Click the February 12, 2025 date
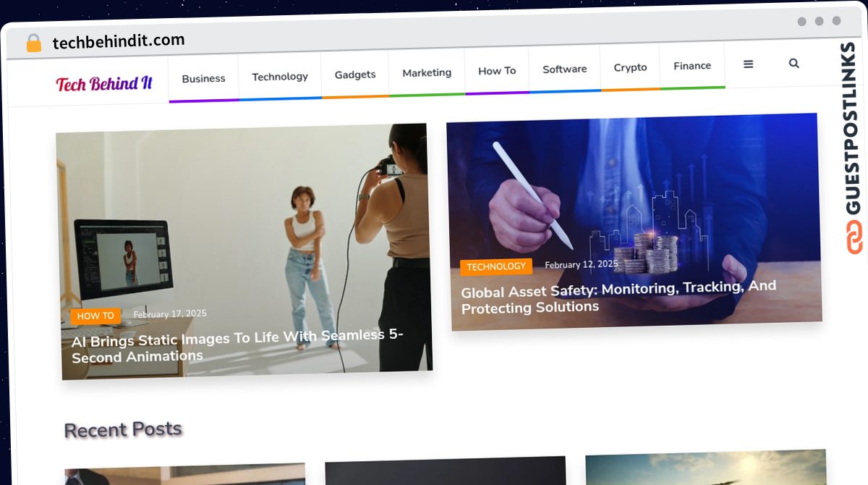This screenshot has height=485, width=868. coord(582,265)
